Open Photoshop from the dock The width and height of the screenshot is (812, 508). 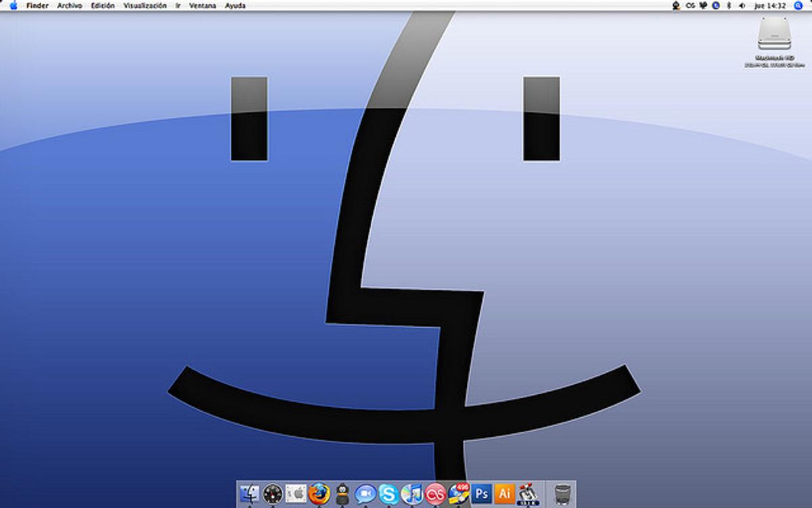click(x=481, y=494)
